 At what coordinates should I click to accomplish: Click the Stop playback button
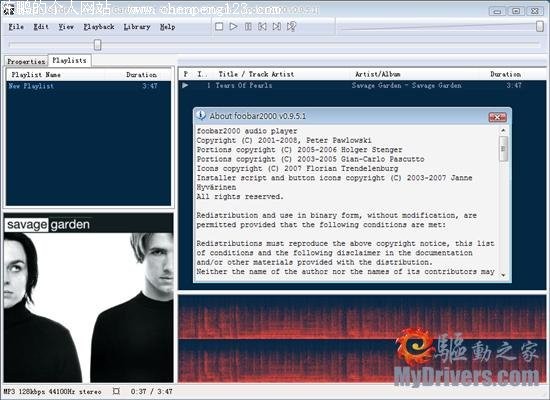pyautogui.click(x=219, y=26)
